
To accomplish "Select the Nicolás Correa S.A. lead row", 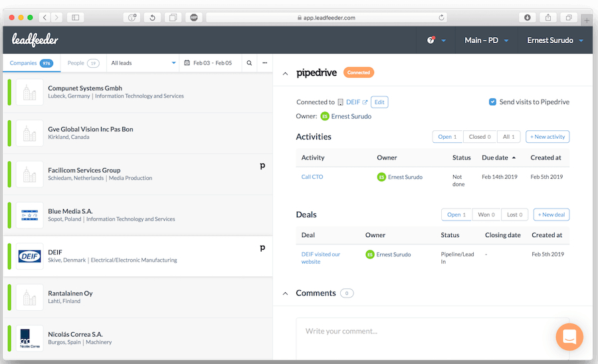I will click(138, 338).
